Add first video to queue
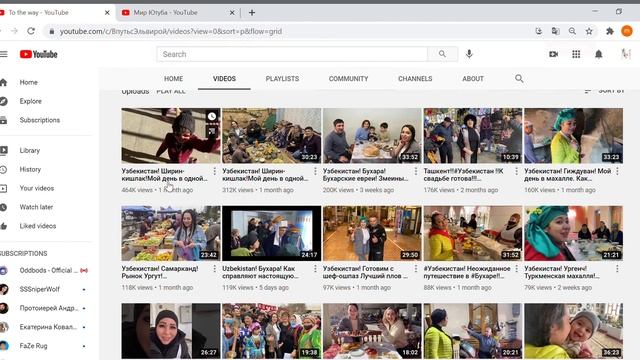The width and height of the screenshot is (640, 360). 211,131
